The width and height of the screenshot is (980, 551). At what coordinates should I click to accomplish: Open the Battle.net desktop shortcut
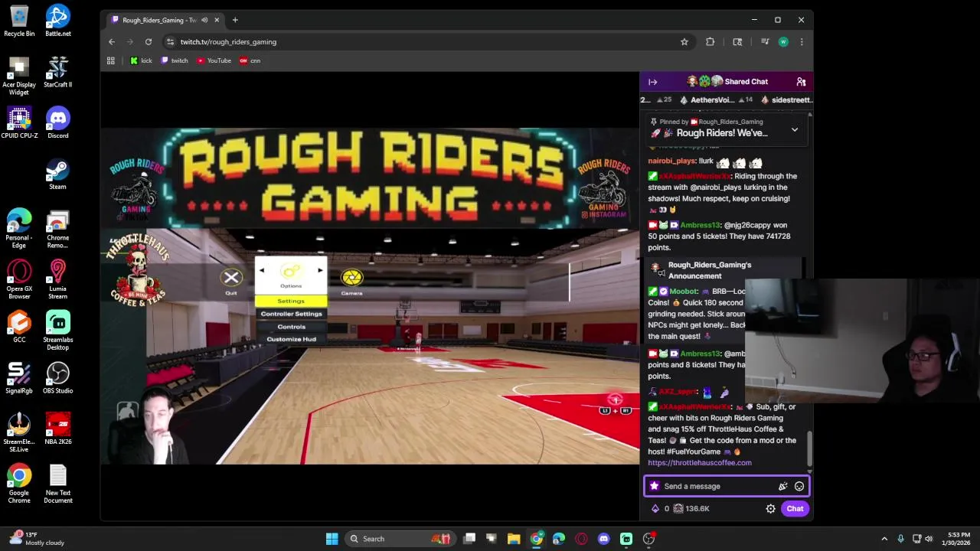coord(57,21)
